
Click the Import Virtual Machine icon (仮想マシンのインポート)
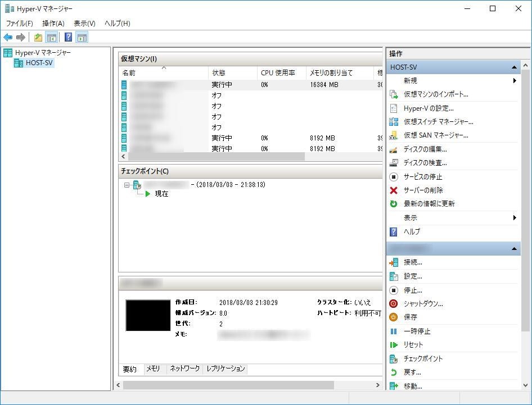click(394, 94)
